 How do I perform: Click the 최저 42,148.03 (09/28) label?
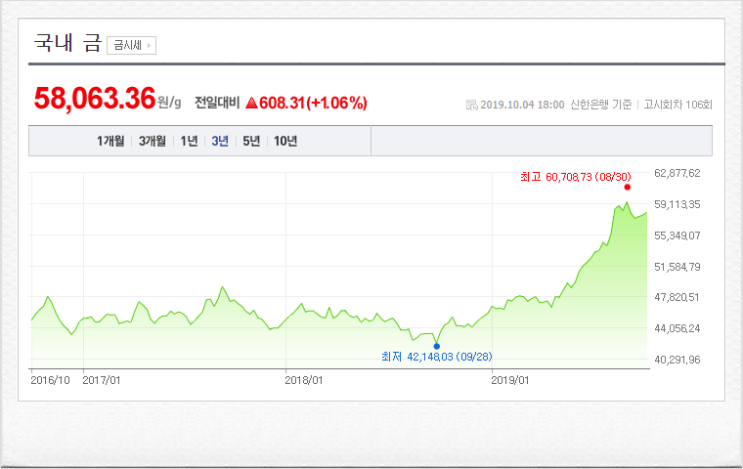pyautogui.click(x=436, y=357)
